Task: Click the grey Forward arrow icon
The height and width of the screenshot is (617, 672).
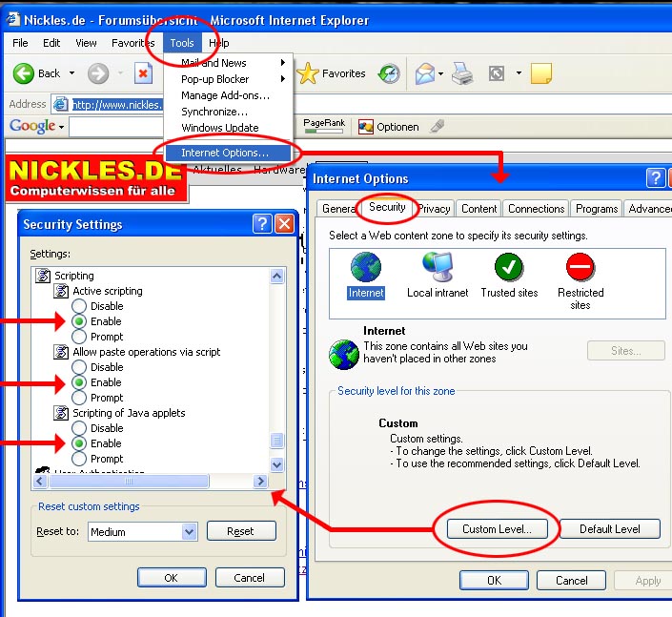Action: 98,73
